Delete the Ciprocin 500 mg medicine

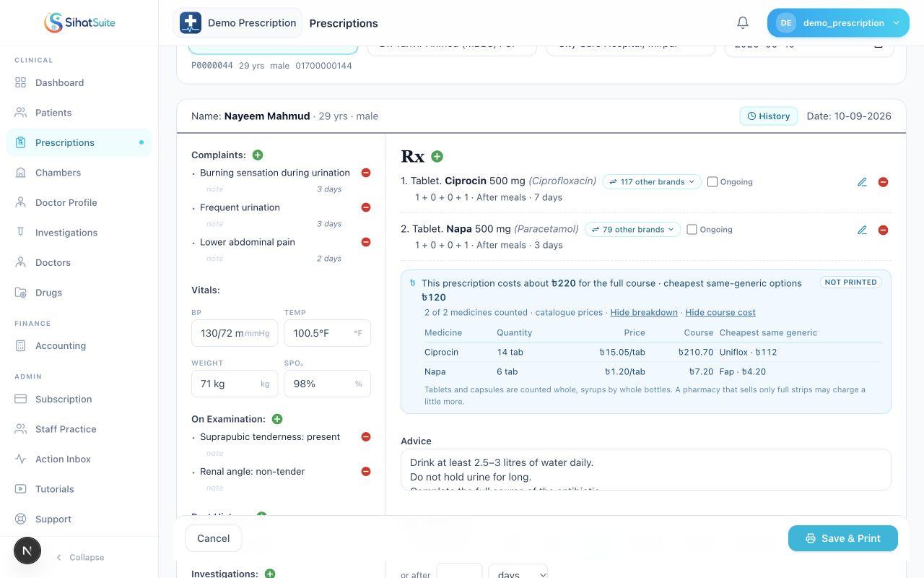click(x=883, y=182)
